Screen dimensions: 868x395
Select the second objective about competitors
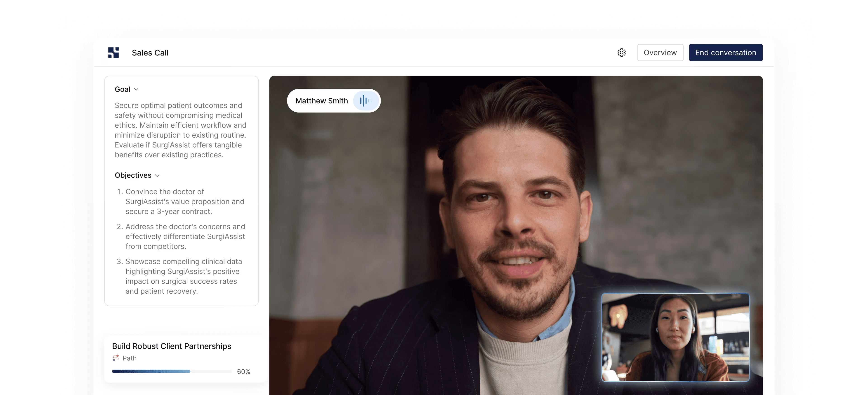[x=185, y=237]
